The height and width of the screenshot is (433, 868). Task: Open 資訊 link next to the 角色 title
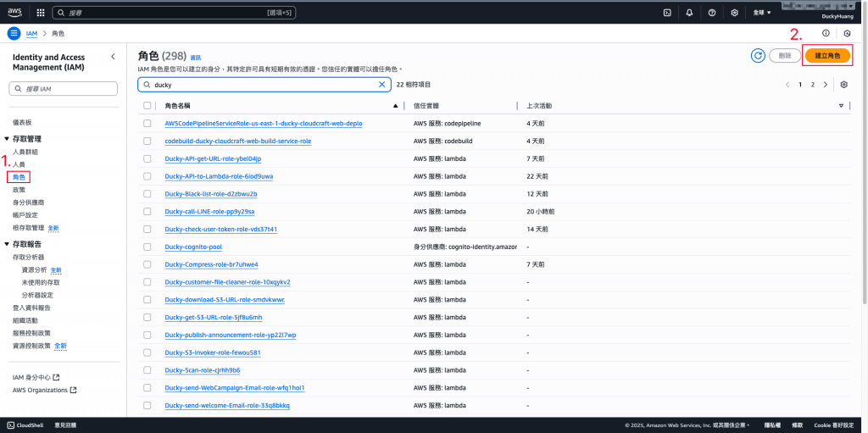pyautogui.click(x=196, y=57)
